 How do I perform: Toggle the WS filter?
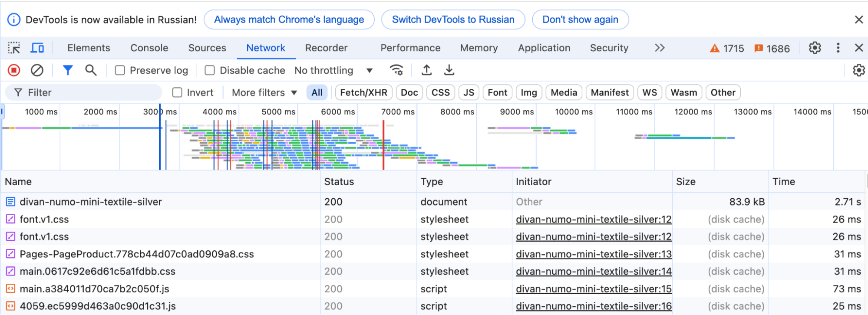pyautogui.click(x=650, y=92)
